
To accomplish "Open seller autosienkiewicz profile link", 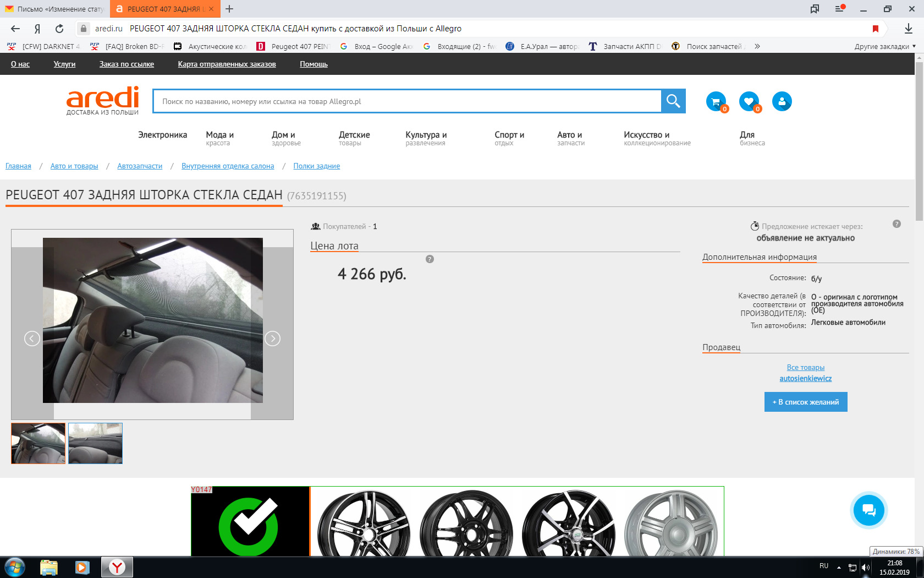I will pyautogui.click(x=806, y=379).
